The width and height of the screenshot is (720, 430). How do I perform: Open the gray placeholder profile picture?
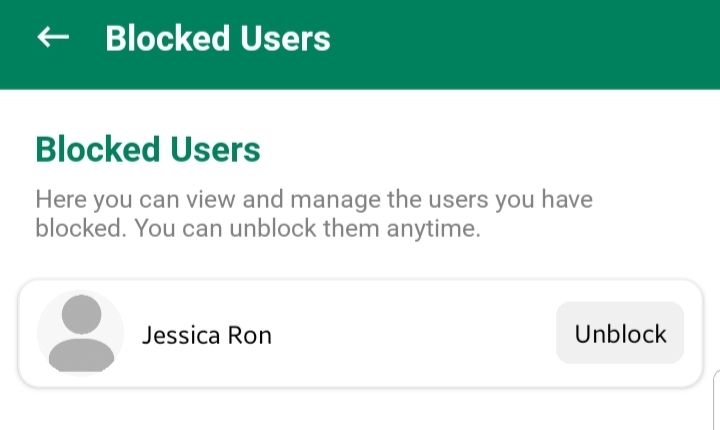pyautogui.click(x=80, y=333)
